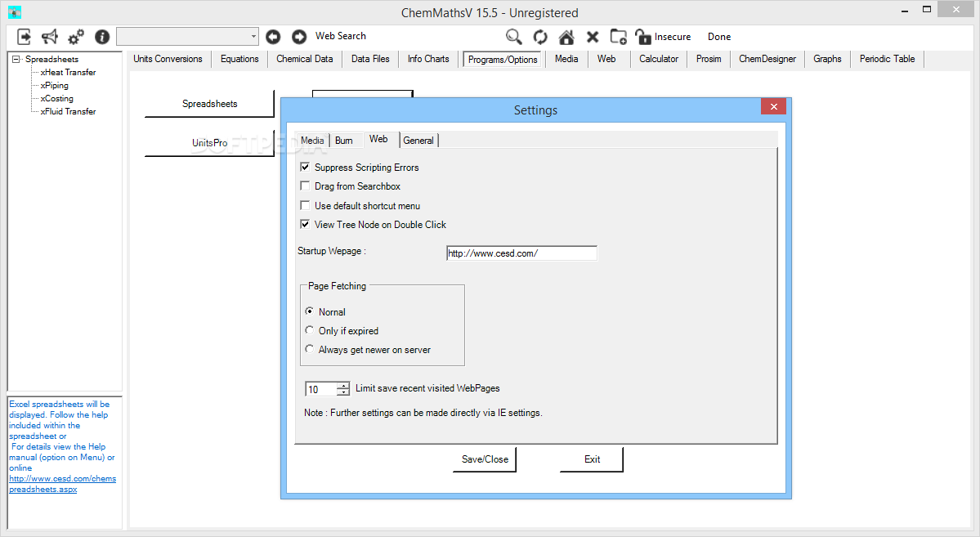Click the Done status text

pos(719,37)
